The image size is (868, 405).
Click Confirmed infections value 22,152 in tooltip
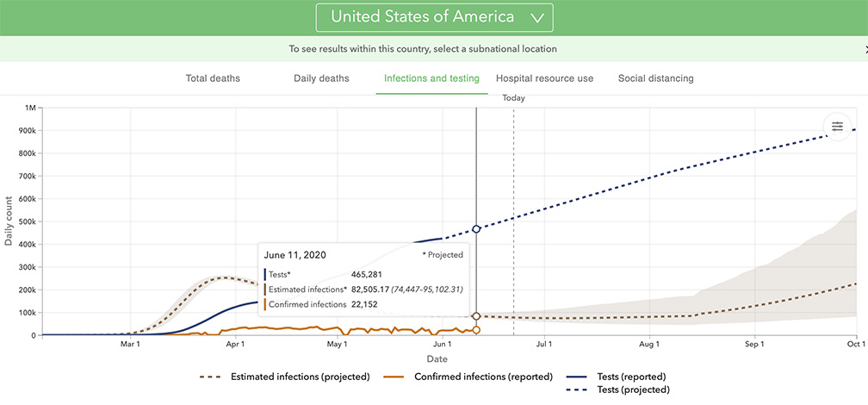tap(363, 303)
